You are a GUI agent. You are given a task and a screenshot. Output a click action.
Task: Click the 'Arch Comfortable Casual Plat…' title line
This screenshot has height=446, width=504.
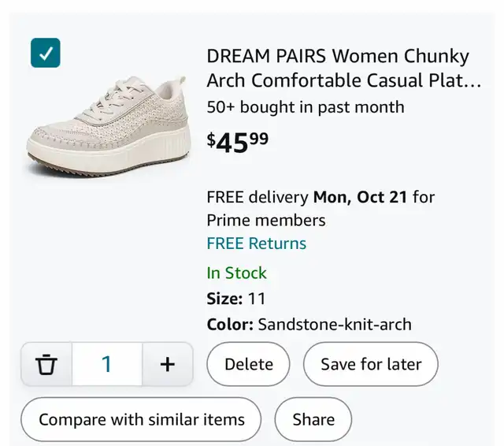coord(343,80)
